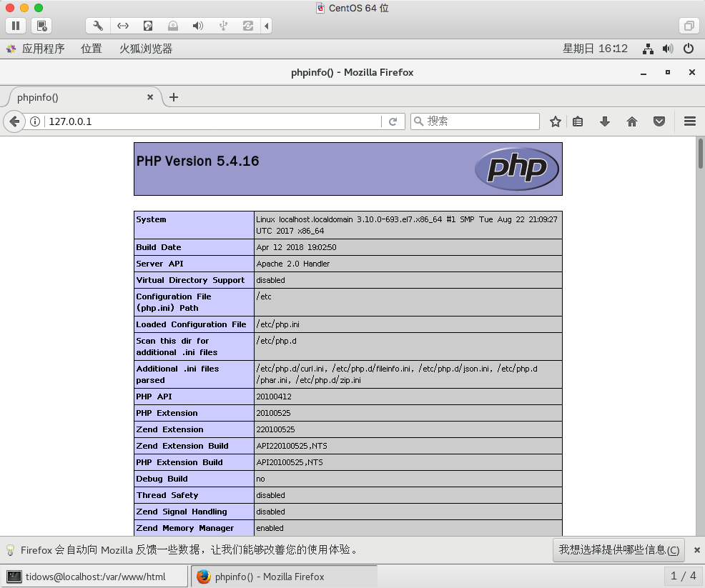Open VM window mode button at right
The image size is (705, 588).
(x=689, y=26)
